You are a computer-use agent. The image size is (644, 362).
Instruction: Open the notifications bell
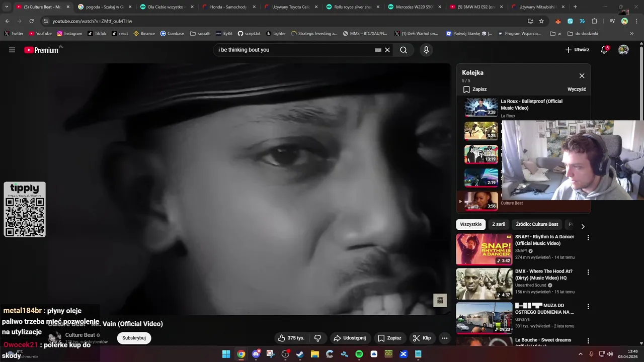604,50
